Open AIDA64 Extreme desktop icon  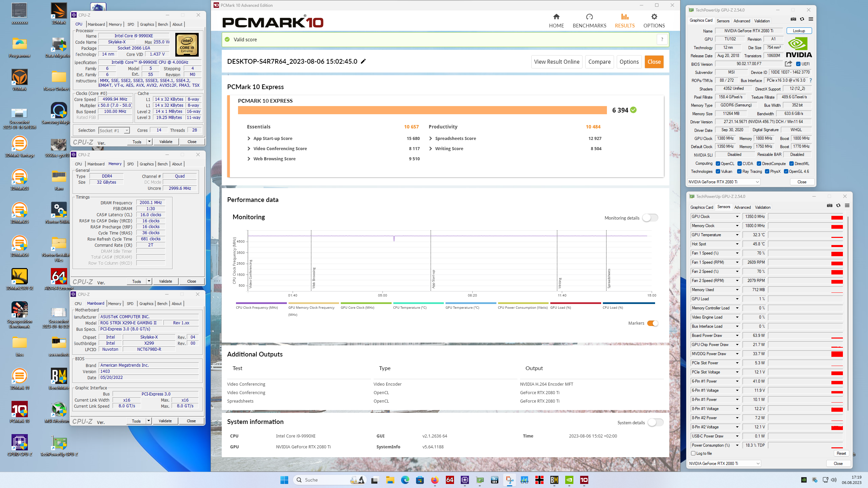pyautogui.click(x=59, y=279)
